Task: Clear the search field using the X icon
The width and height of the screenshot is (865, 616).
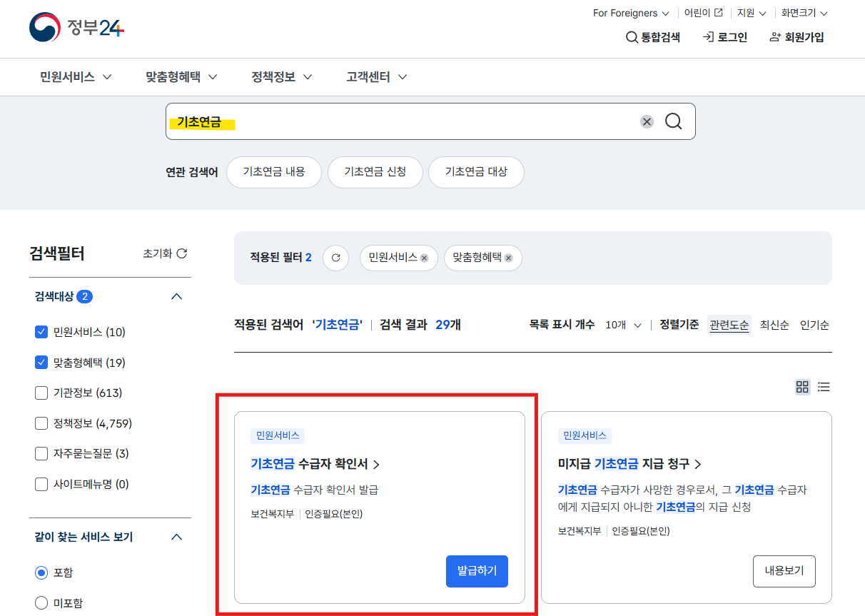Action: 647,121
